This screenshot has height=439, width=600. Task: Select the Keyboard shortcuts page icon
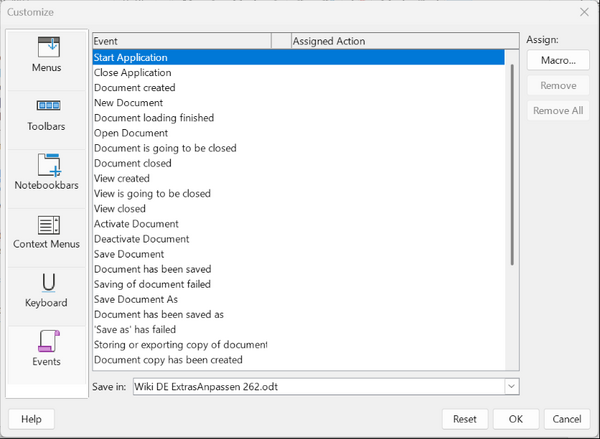pyautogui.click(x=49, y=283)
